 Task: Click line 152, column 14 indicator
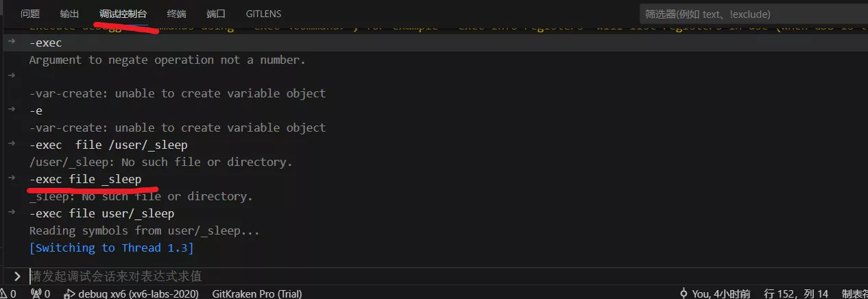[x=796, y=294]
